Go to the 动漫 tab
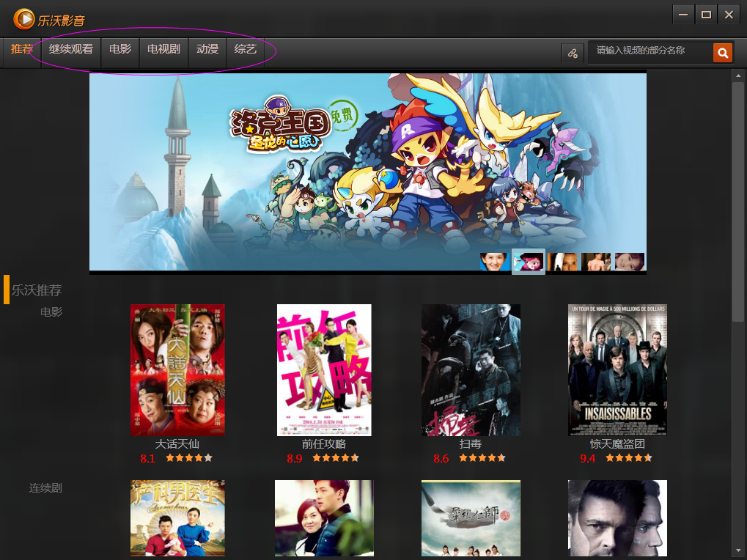Screen dimensions: 747x560 click(207, 49)
